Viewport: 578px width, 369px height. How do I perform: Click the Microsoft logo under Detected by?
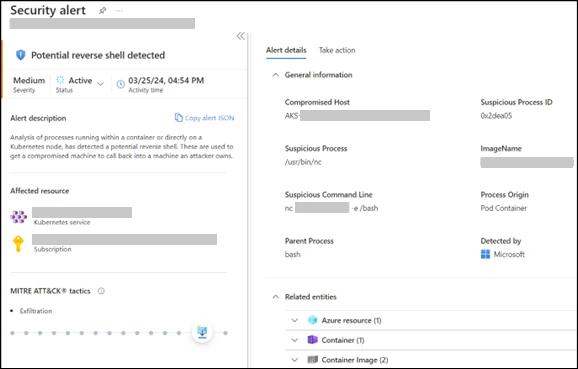coord(485,254)
